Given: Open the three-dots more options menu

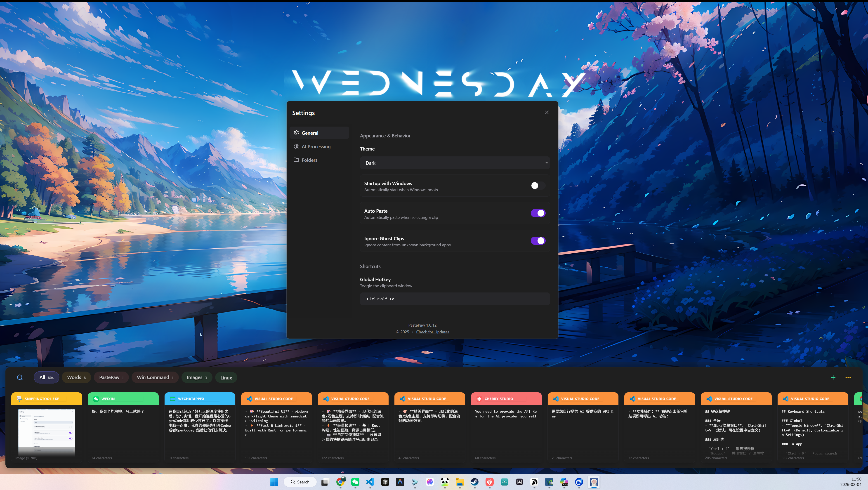Looking at the screenshot, I should [x=848, y=377].
